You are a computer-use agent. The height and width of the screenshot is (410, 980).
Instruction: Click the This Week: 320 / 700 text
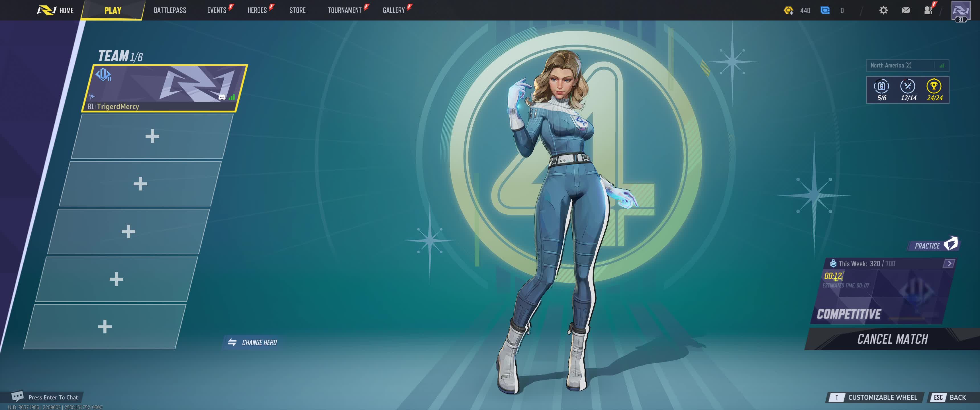pyautogui.click(x=867, y=263)
